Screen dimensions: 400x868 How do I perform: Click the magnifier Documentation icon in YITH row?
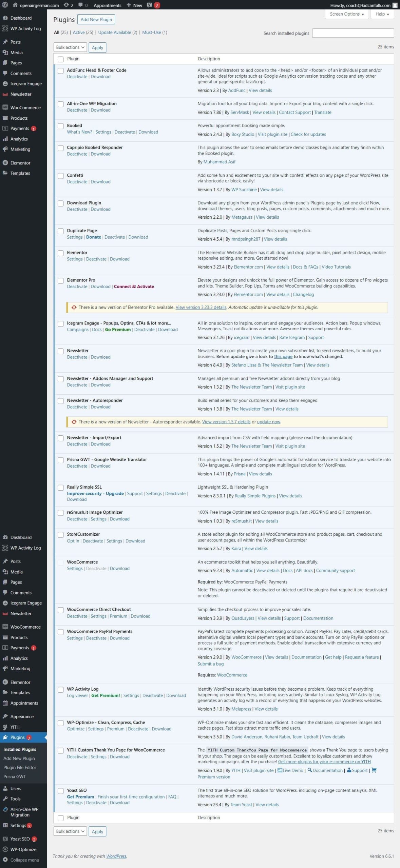pyautogui.click(x=309, y=770)
